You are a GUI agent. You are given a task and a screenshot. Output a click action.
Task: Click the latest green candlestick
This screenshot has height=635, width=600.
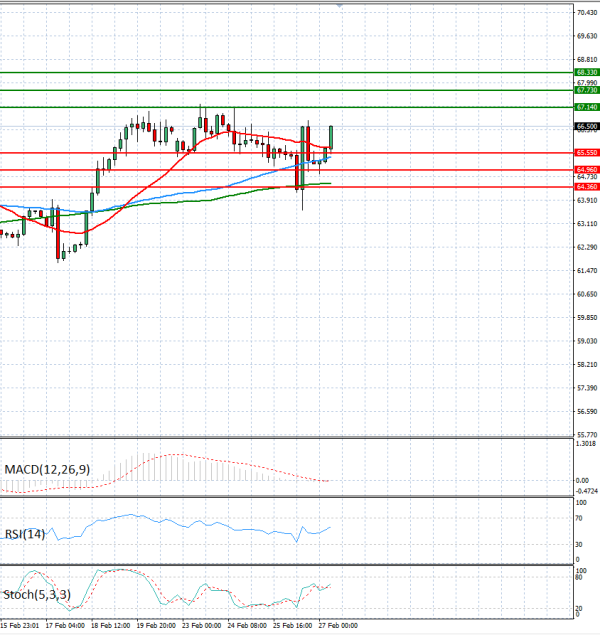(331, 139)
